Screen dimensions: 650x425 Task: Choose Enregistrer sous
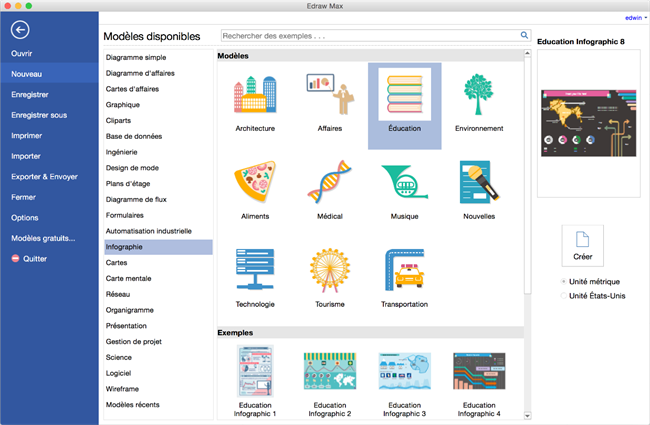tap(39, 115)
